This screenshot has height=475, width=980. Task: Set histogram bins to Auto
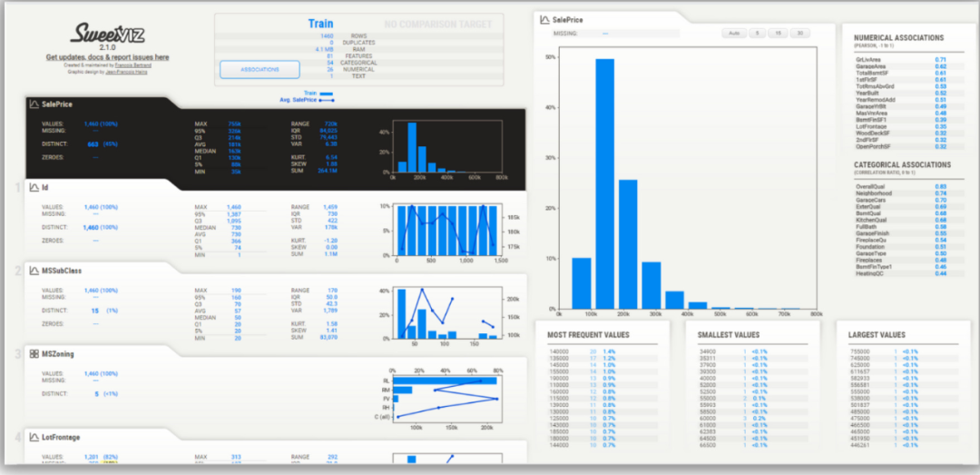[x=734, y=34]
